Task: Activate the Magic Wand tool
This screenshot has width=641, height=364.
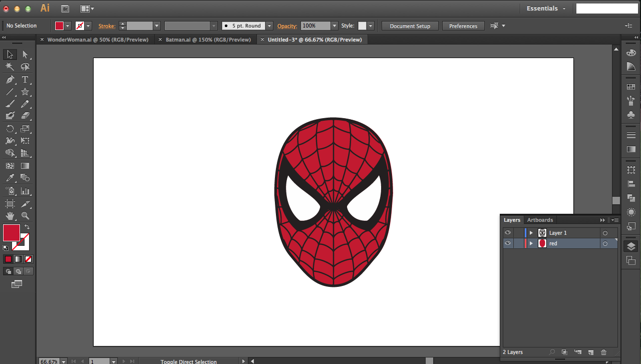Action: click(10, 67)
